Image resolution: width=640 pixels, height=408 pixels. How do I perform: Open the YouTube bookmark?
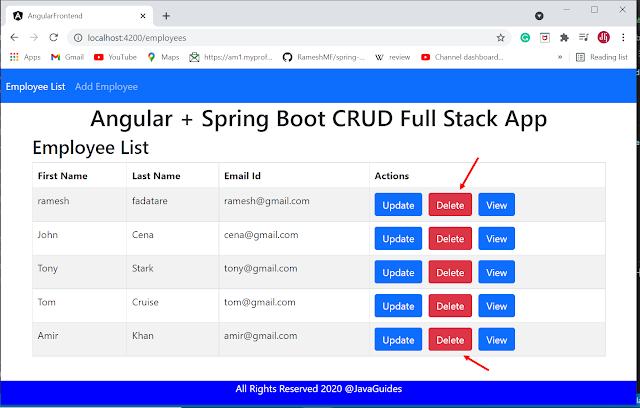point(116,57)
